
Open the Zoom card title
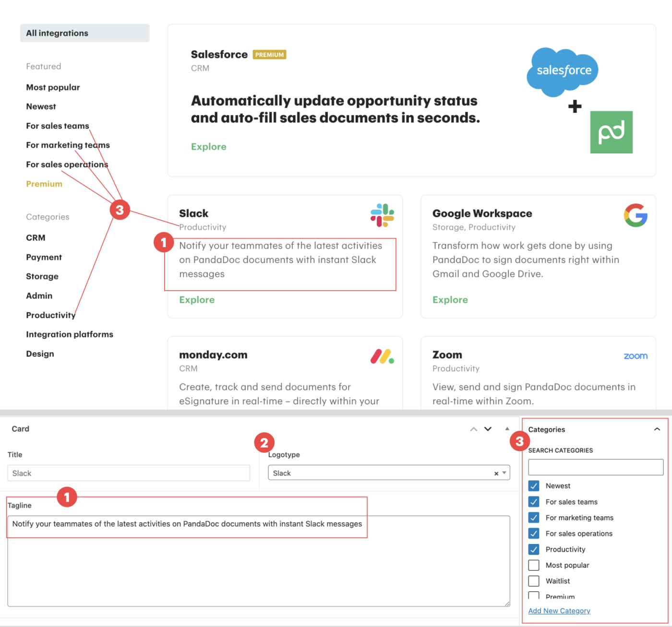tap(447, 355)
